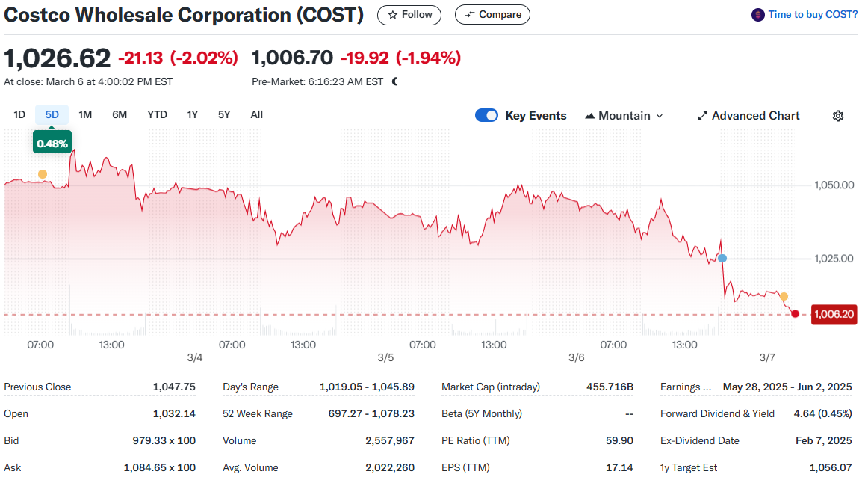Click 1y Target Est value 1,056.07
Image resolution: width=868 pixels, height=480 pixels.
[x=831, y=468]
